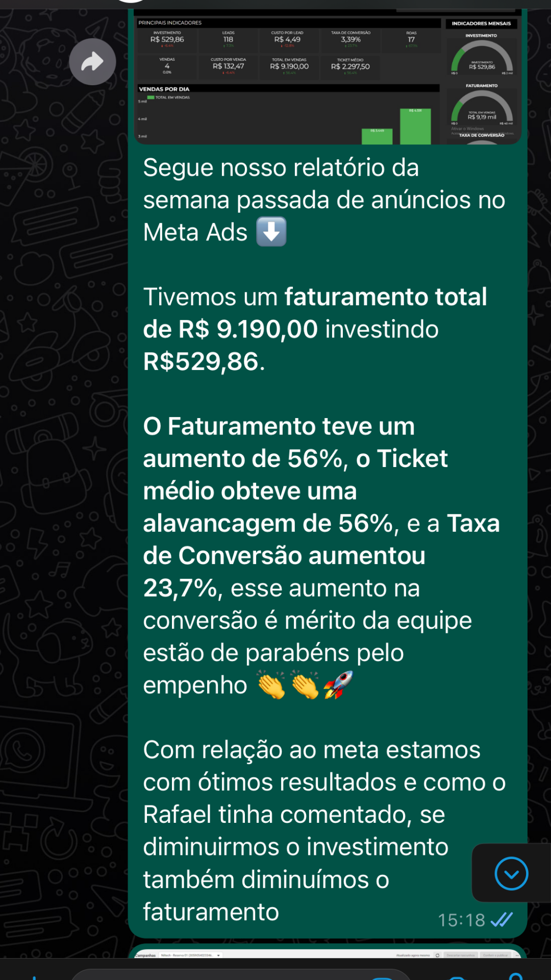The image size is (551, 980).
Task: Click the ROAS 17 indicator card
Action: 411,39
